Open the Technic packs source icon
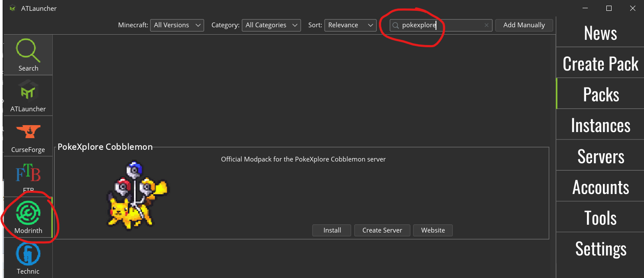The width and height of the screenshot is (644, 278). pyautogui.click(x=28, y=255)
